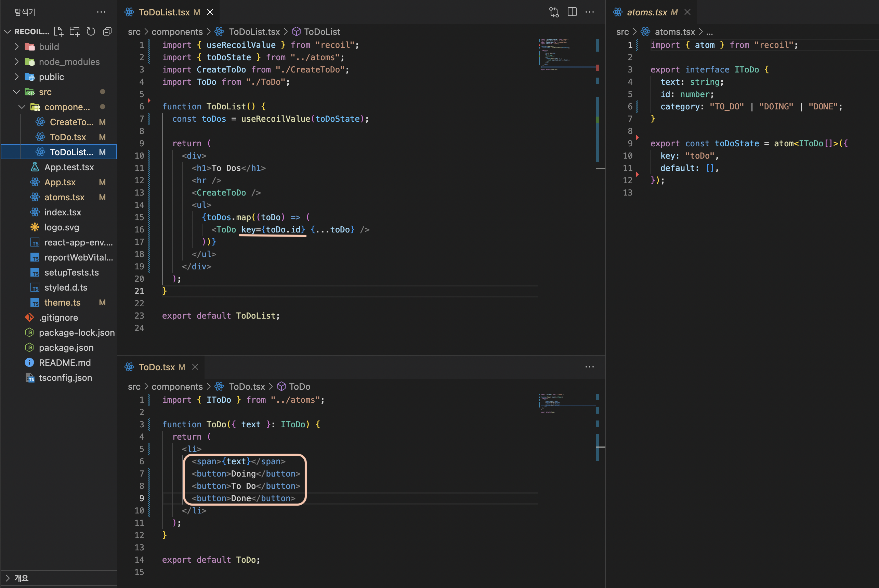Open App.tsx from the file explorer
Image resolution: width=879 pixels, height=588 pixels.
60,182
